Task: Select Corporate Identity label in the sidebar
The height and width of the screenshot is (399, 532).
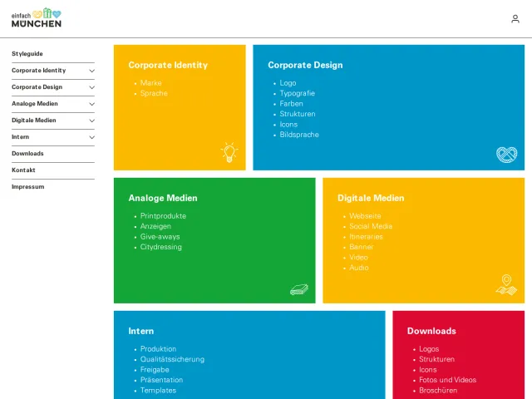Action: click(x=39, y=70)
